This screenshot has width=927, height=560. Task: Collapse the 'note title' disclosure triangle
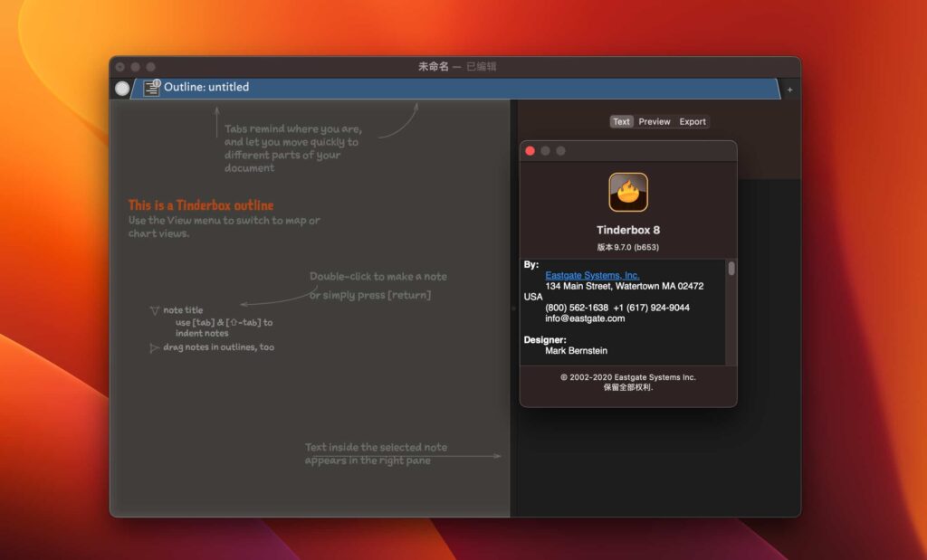(x=154, y=308)
